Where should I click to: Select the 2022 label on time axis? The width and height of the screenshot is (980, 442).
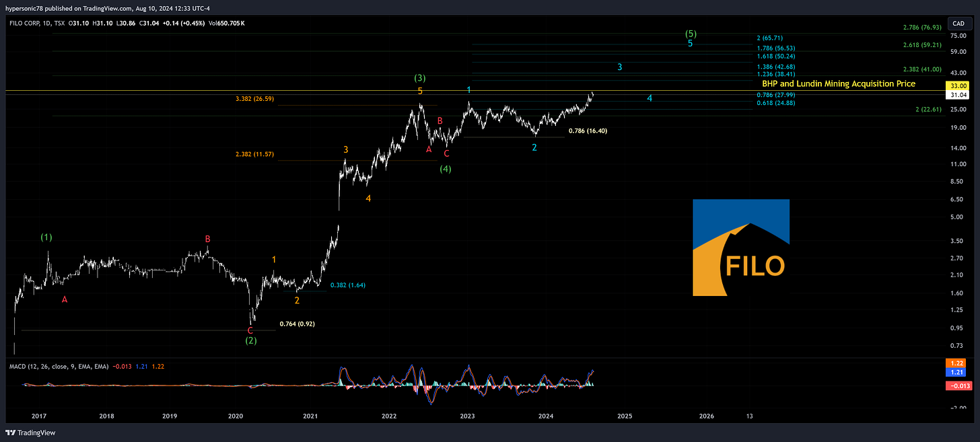click(x=389, y=416)
